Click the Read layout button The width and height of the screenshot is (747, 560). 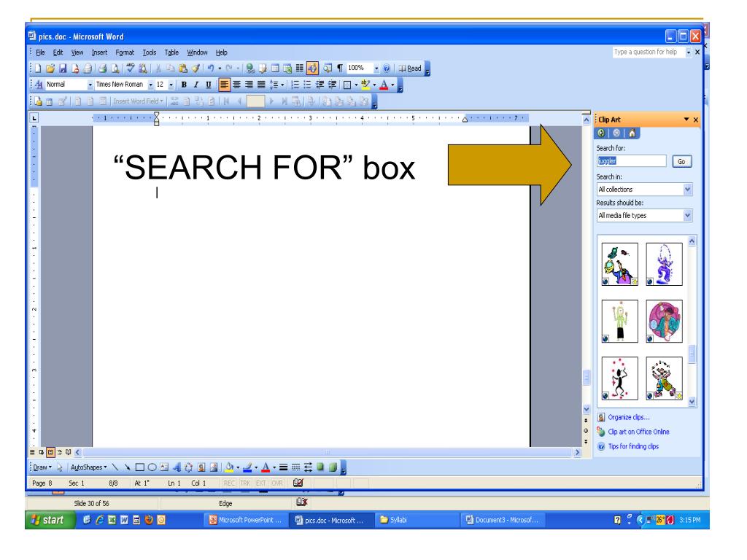tap(410, 69)
